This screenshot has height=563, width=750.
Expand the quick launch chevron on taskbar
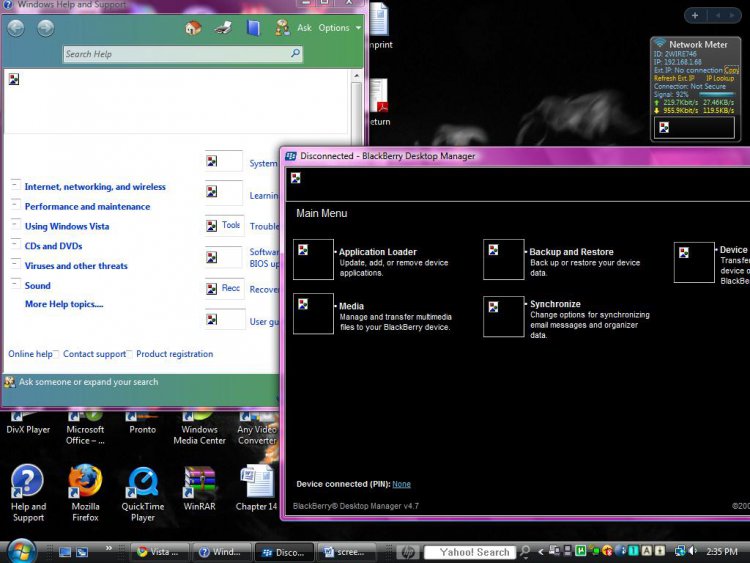[109, 548]
